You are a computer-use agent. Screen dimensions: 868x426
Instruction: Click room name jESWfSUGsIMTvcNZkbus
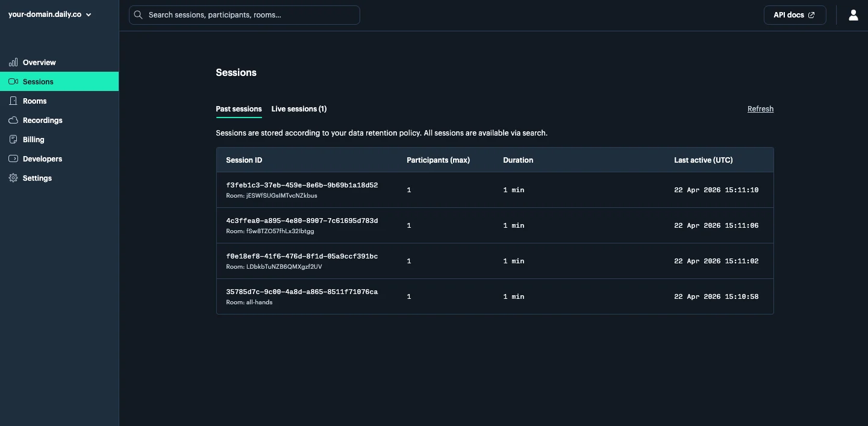click(x=281, y=196)
